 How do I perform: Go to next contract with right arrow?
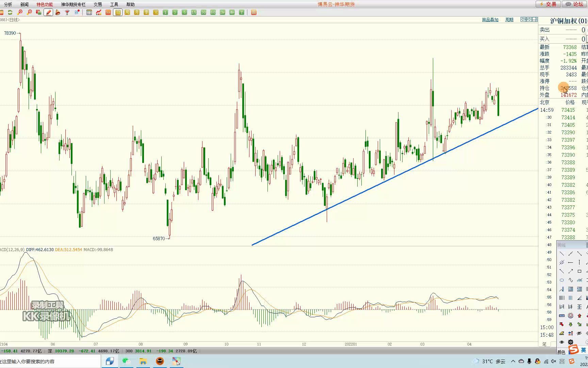529,19
